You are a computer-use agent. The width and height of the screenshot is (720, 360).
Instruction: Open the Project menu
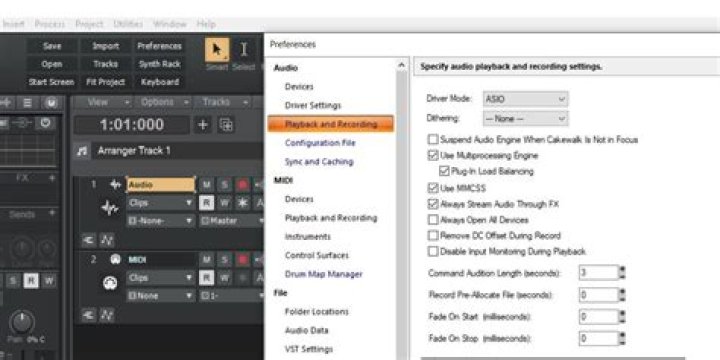tap(89, 24)
